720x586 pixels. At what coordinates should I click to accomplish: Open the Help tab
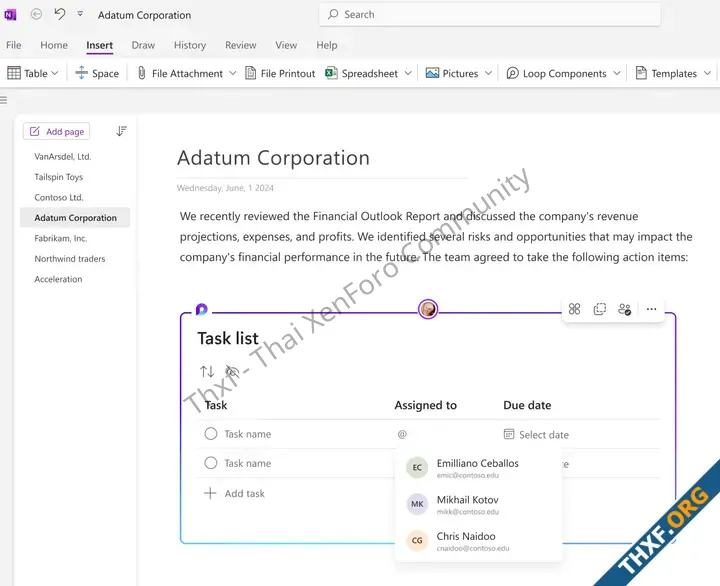tap(326, 45)
